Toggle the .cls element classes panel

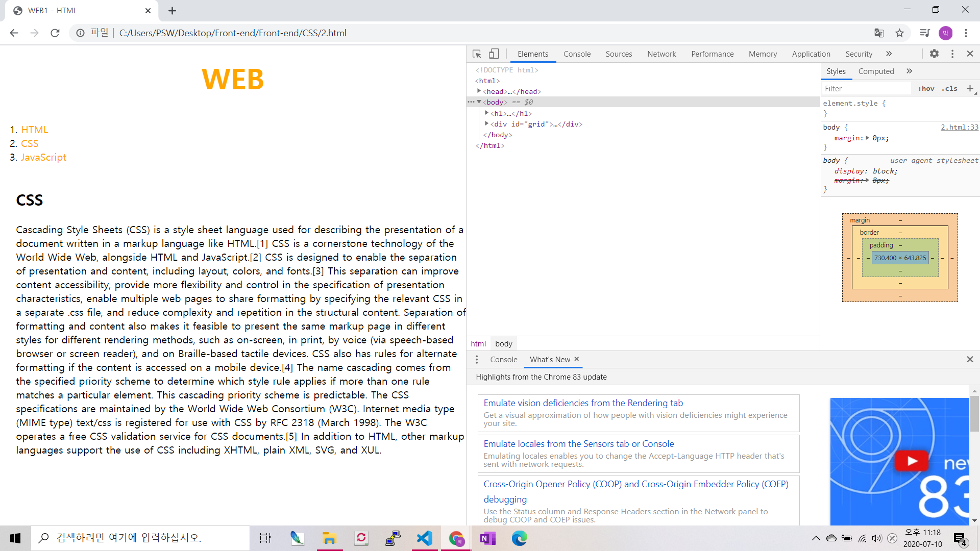click(x=949, y=88)
